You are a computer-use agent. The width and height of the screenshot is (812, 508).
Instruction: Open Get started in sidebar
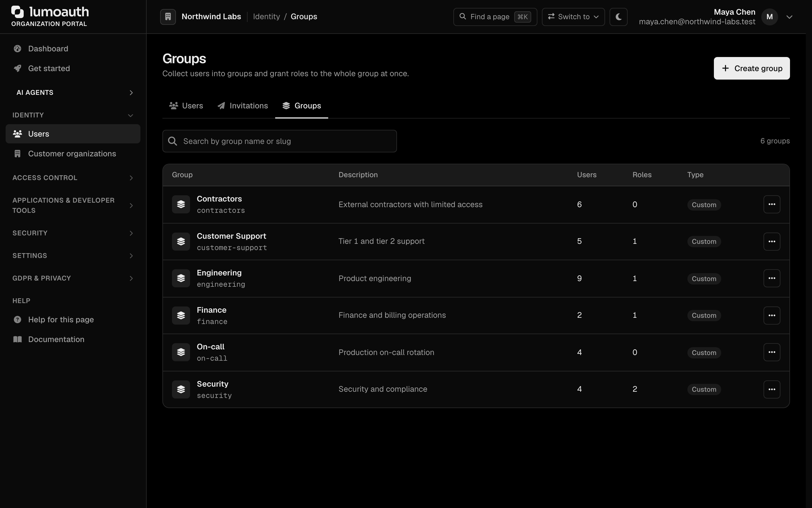click(73, 69)
